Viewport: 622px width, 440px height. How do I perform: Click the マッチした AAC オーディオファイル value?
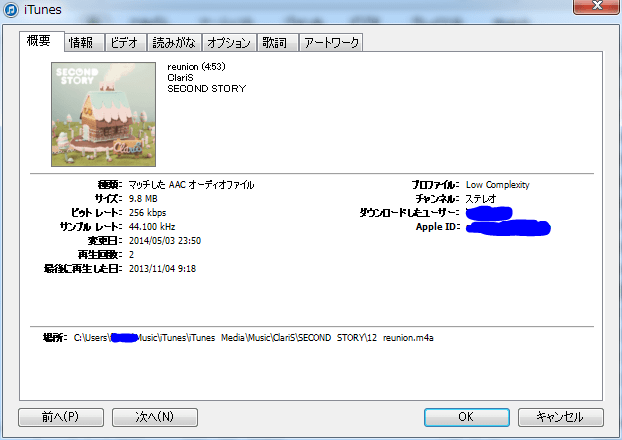[191, 185]
